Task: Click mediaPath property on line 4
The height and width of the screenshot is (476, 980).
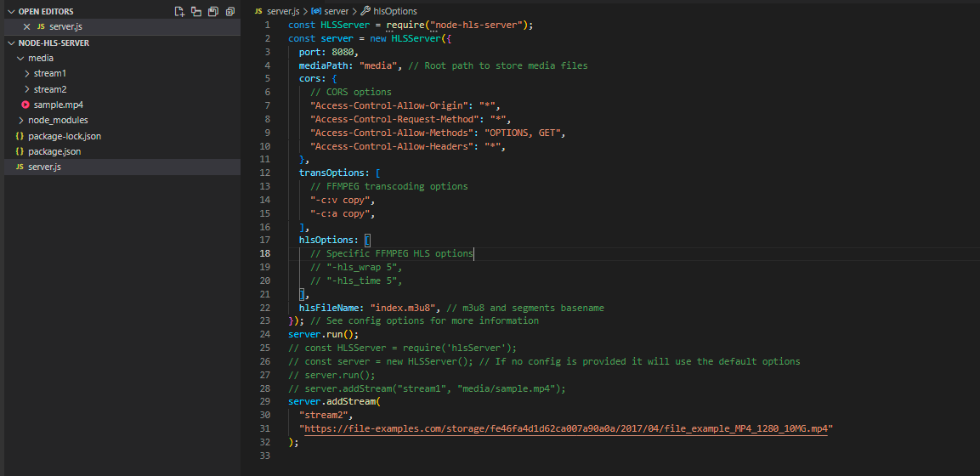Action: (324, 65)
